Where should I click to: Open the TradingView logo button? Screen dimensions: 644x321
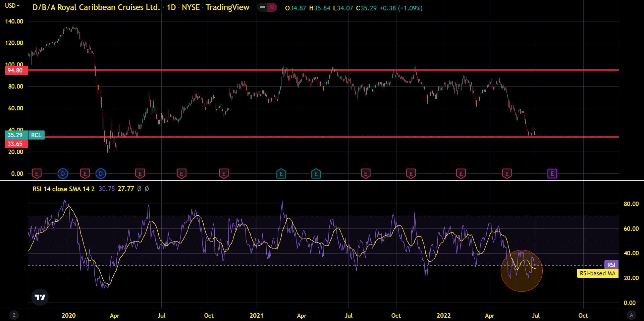pyautogui.click(x=40, y=297)
